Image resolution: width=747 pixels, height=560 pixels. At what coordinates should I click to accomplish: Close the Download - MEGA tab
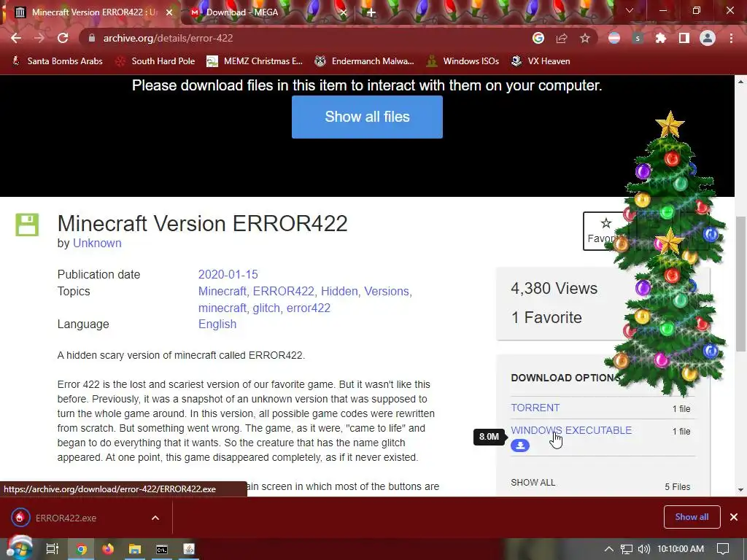[x=343, y=12]
